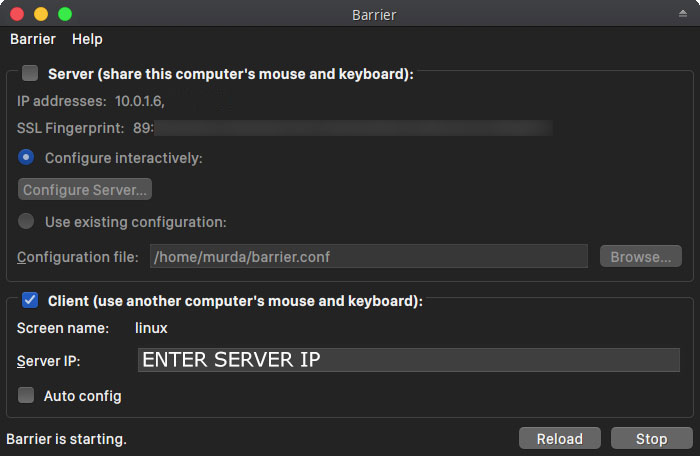Click the screen name 'linux' text
Screen dimensions: 700x456
click(x=151, y=328)
